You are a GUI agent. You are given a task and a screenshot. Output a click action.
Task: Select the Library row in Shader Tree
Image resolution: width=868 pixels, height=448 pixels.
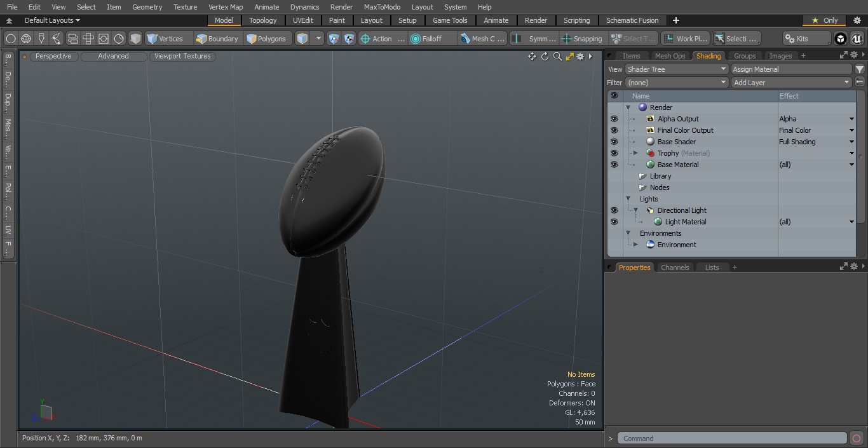click(x=731, y=176)
